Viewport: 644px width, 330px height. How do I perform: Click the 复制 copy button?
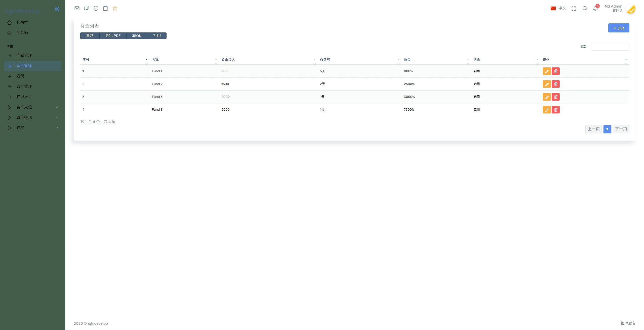(90, 36)
